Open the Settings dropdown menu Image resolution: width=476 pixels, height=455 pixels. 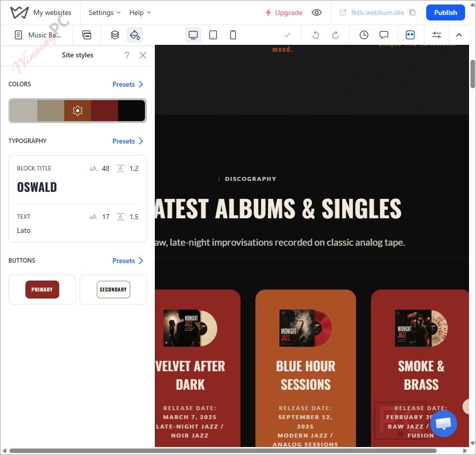pos(105,12)
